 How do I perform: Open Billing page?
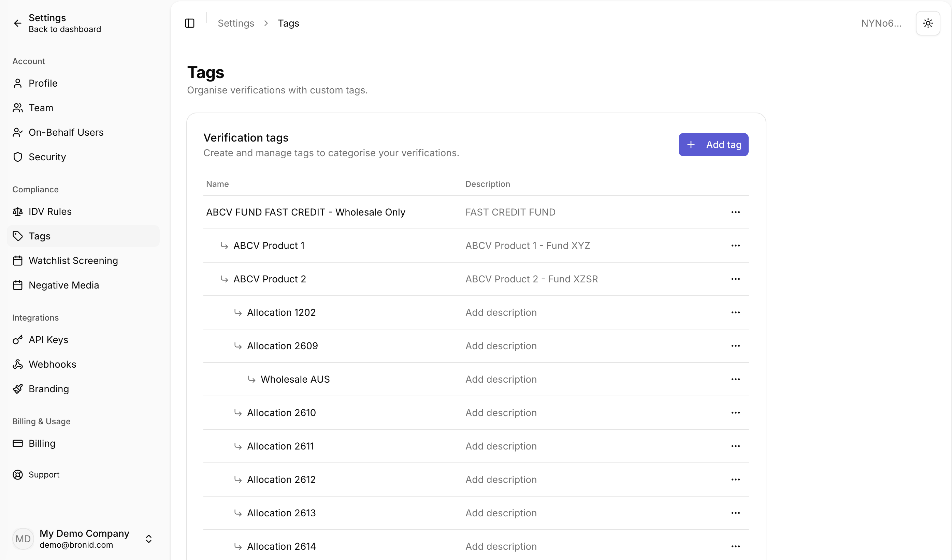83,443
